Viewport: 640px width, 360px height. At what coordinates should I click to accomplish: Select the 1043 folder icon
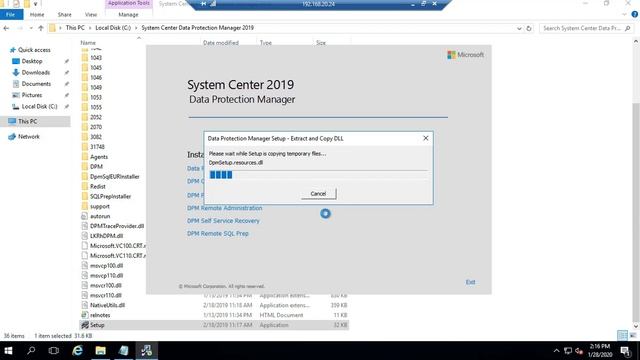coord(84,58)
